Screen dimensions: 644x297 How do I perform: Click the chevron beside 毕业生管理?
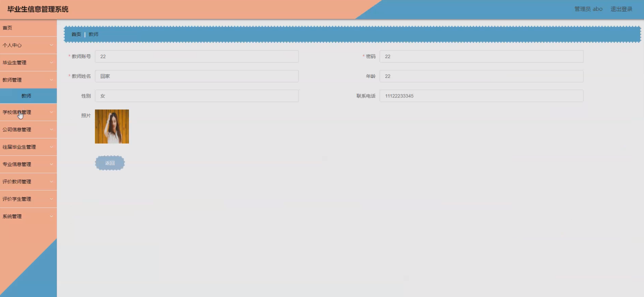51,63
